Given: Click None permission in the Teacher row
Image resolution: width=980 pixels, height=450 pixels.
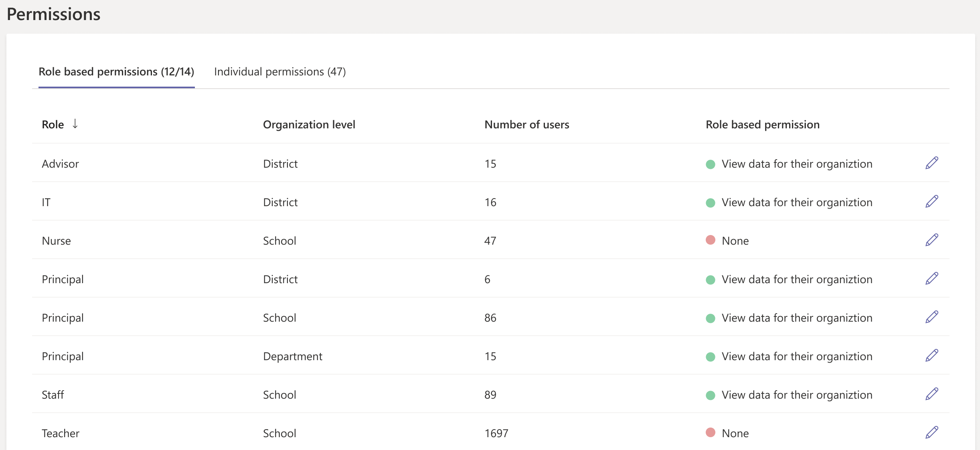Looking at the screenshot, I should [735, 434].
